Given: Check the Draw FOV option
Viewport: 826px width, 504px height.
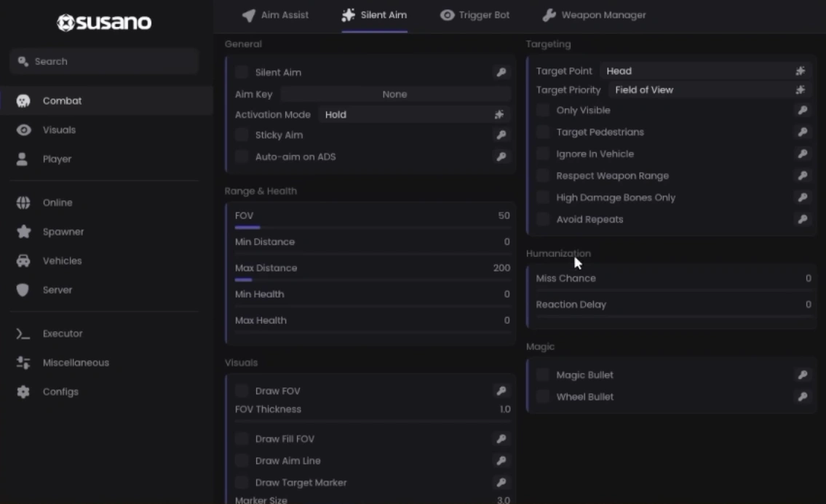Looking at the screenshot, I should point(242,391).
